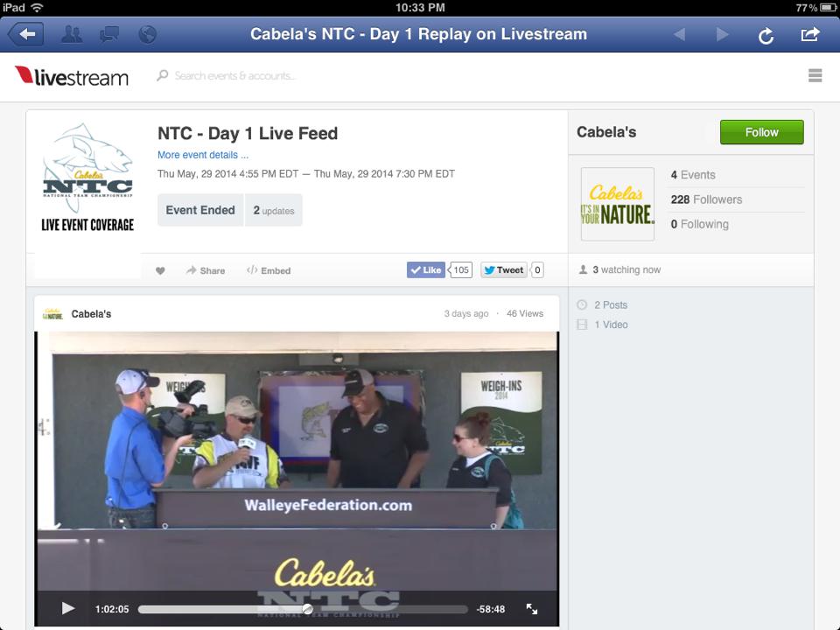The height and width of the screenshot is (630, 840).
Task: Click the Facebook Like button
Action: 426,270
